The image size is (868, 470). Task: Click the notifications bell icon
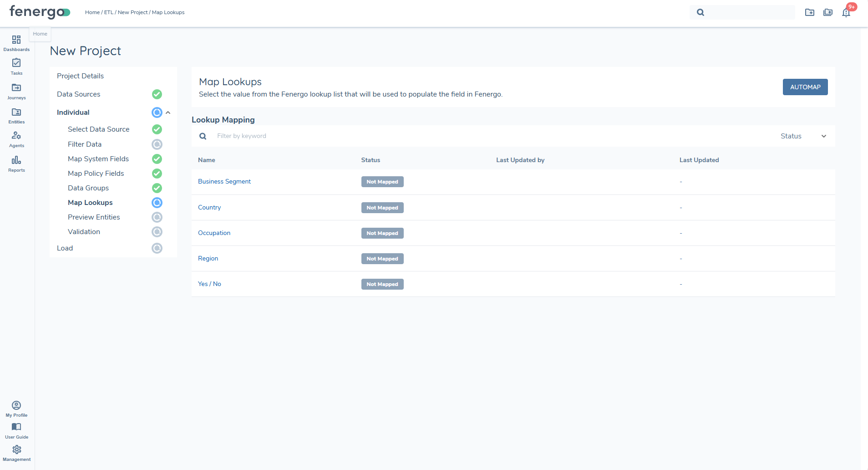tap(846, 12)
